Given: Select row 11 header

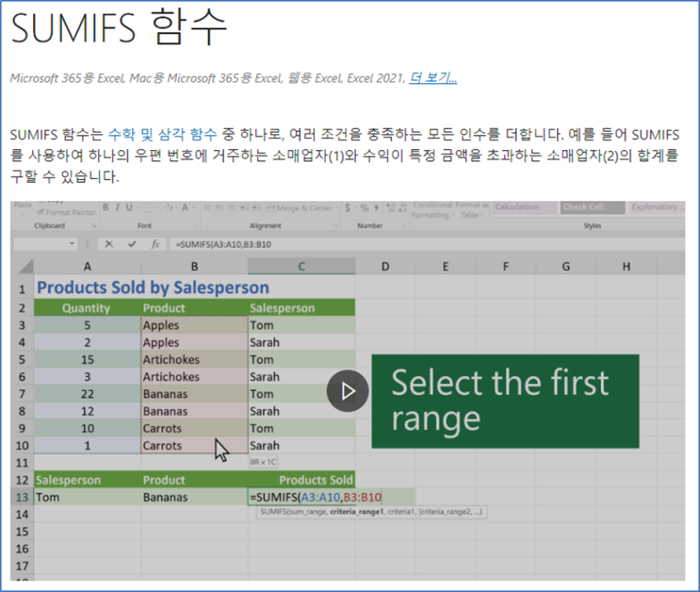Looking at the screenshot, I should point(22,463).
